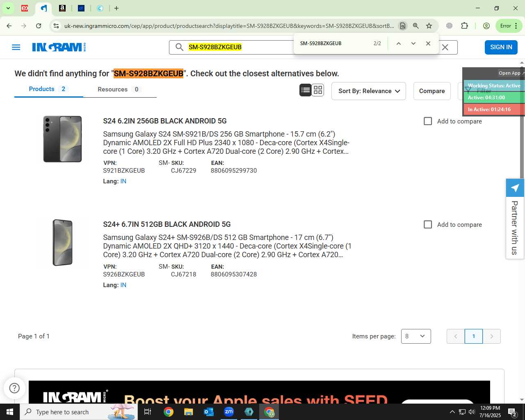Click the Galaxy S24 product thumbnail
Screen dimensions: 525x420
point(62,139)
